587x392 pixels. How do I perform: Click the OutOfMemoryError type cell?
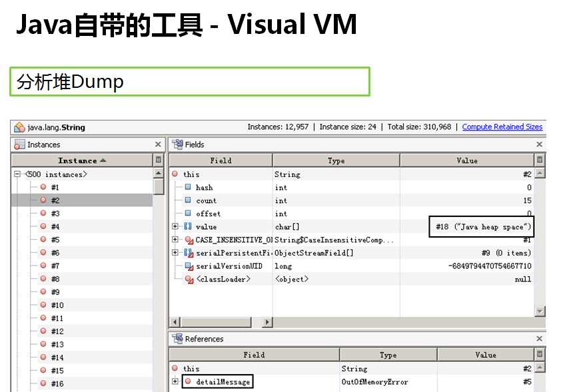(374, 382)
